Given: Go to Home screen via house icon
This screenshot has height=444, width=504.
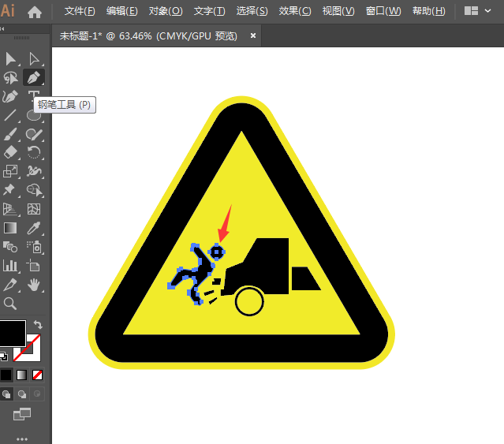Looking at the screenshot, I should point(35,12).
